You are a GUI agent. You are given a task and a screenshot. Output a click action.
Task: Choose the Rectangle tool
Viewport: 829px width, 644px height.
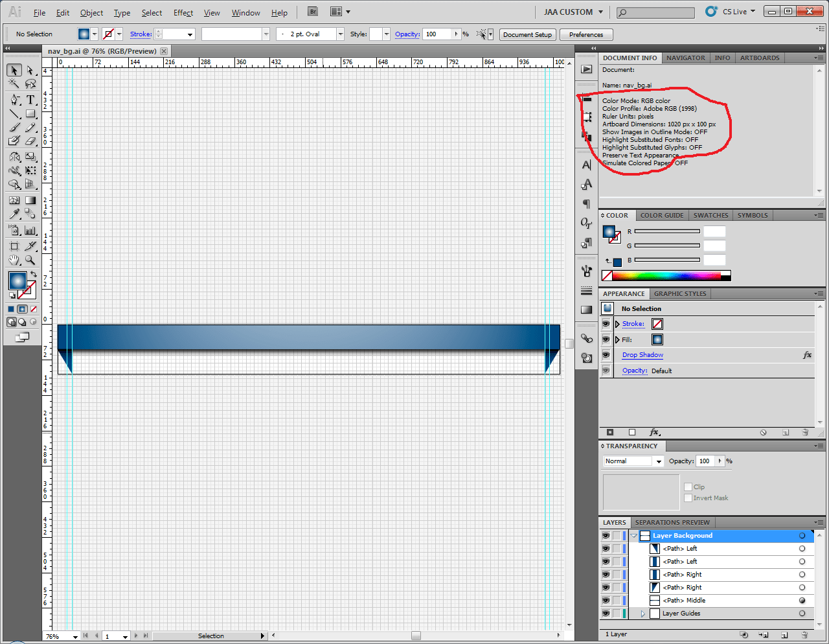pos(30,114)
